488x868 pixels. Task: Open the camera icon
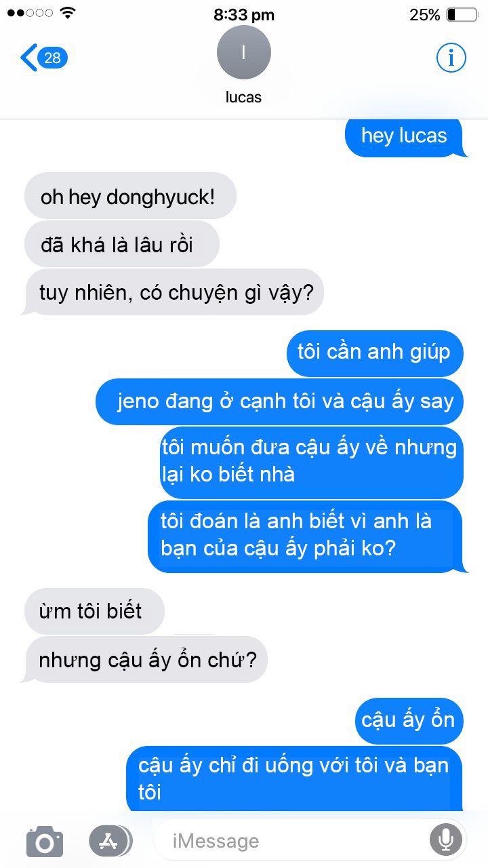click(x=45, y=842)
